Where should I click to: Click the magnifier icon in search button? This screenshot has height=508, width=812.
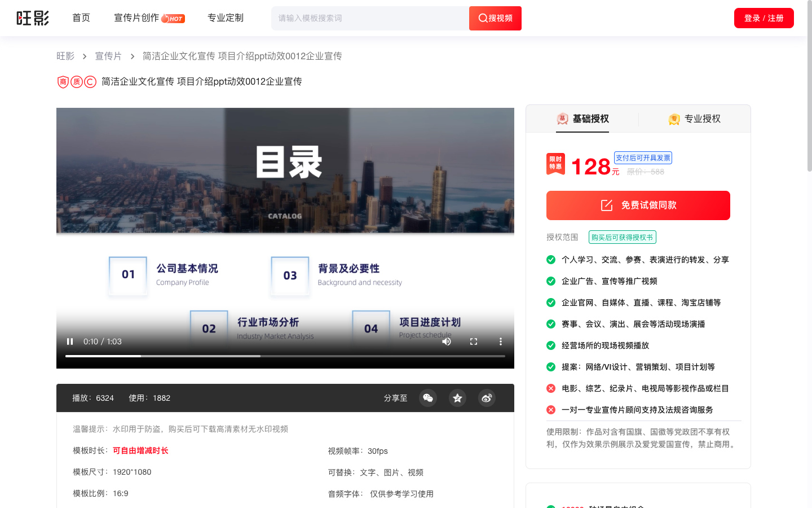click(483, 18)
